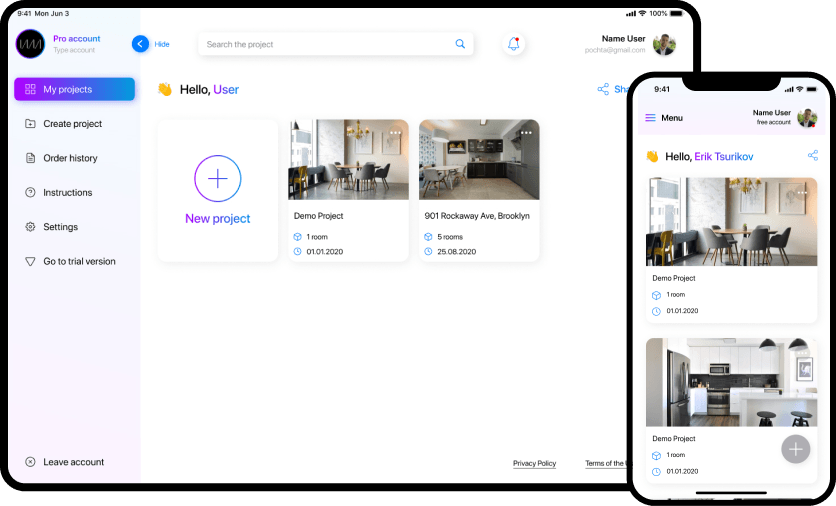Click the Instructions question mark icon

pos(30,192)
